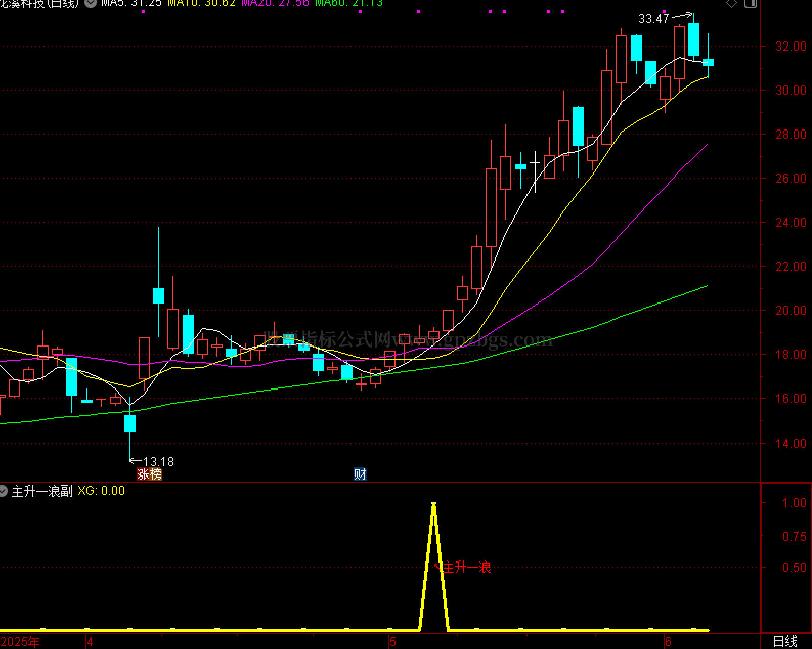Click the 24.00 price axis label
This screenshot has width=812, height=649.
pyautogui.click(x=791, y=223)
